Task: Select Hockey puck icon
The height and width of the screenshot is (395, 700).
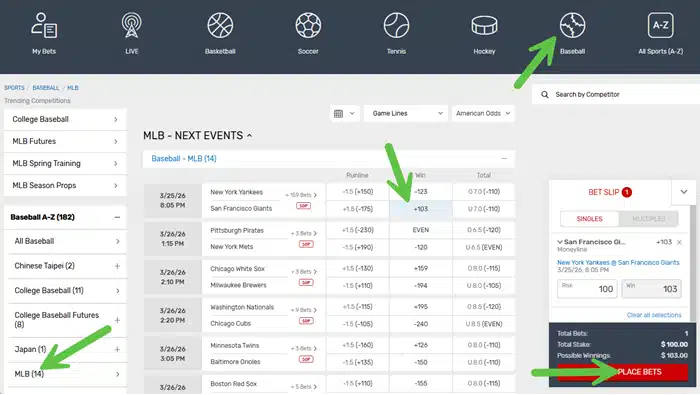Action: 484,25
